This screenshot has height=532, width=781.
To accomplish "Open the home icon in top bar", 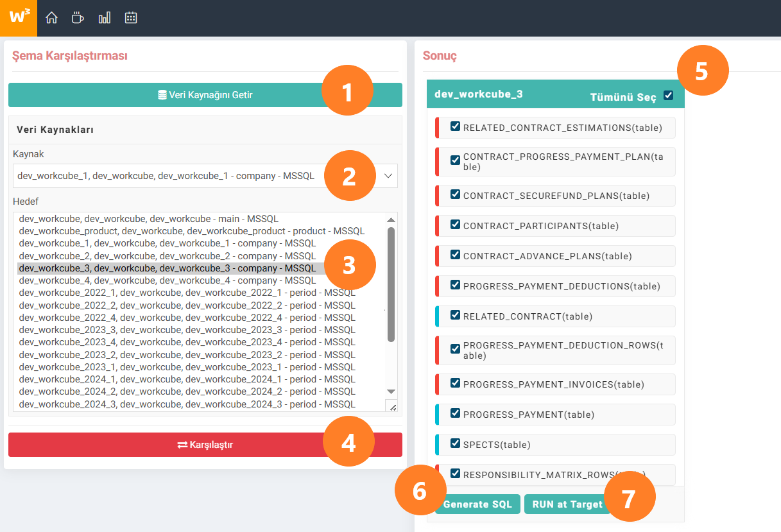I will 51,18.
